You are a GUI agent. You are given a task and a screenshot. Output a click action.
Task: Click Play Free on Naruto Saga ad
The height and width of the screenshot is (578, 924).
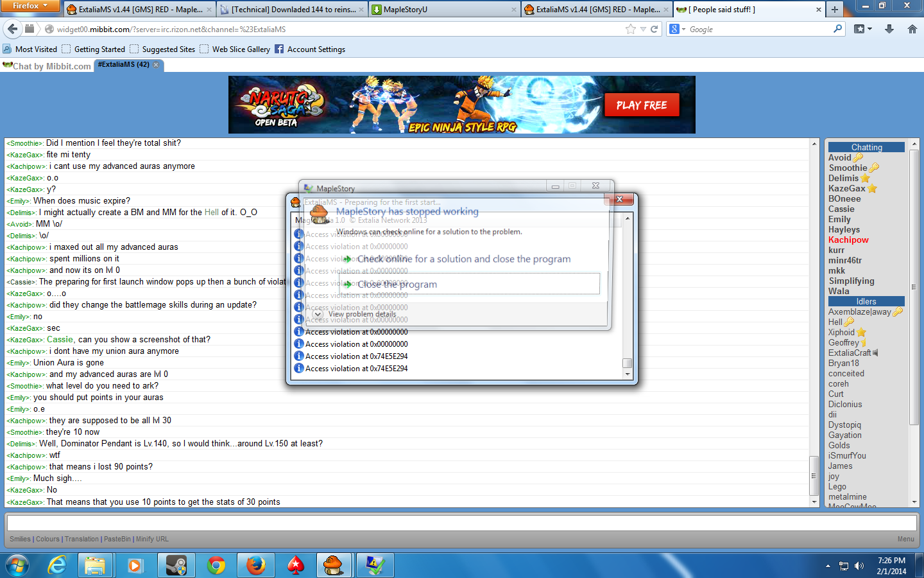[x=642, y=105]
